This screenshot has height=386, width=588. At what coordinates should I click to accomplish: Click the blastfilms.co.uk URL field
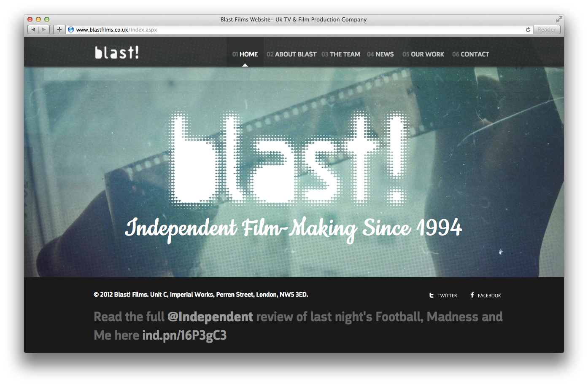pyautogui.click(x=299, y=29)
